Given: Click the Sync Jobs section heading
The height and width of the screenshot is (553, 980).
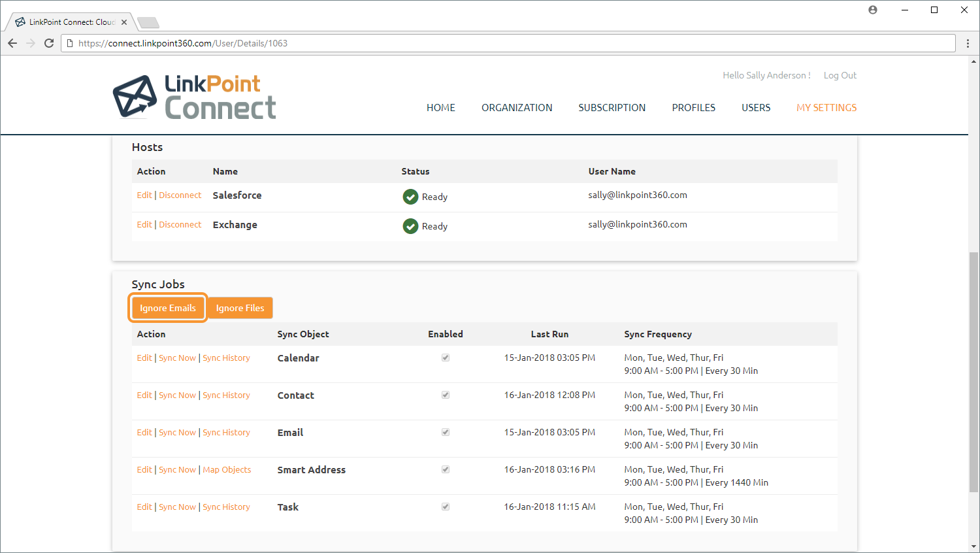Looking at the screenshot, I should point(158,284).
